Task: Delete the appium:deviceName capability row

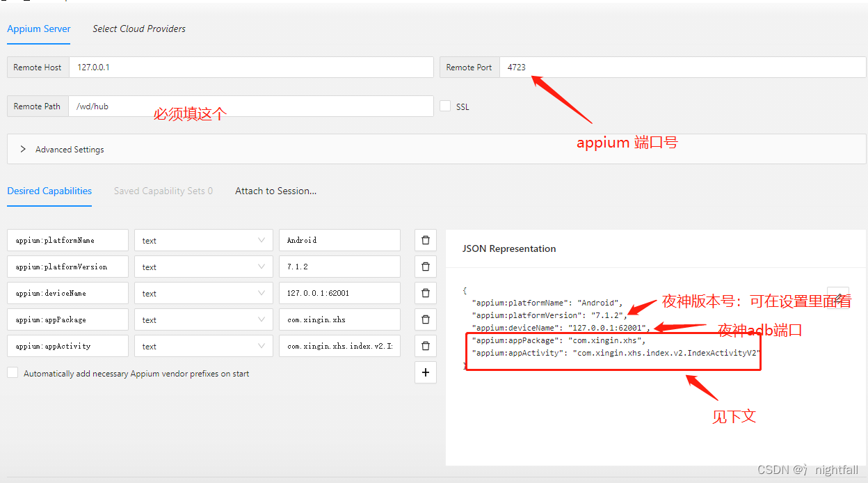Action: point(426,293)
